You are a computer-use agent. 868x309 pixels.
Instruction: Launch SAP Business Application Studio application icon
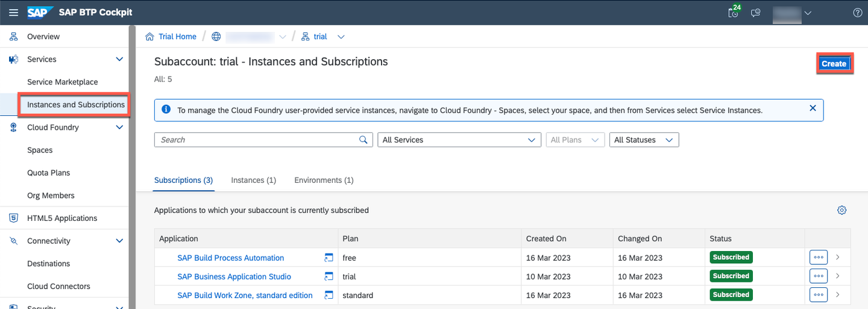pos(329,276)
